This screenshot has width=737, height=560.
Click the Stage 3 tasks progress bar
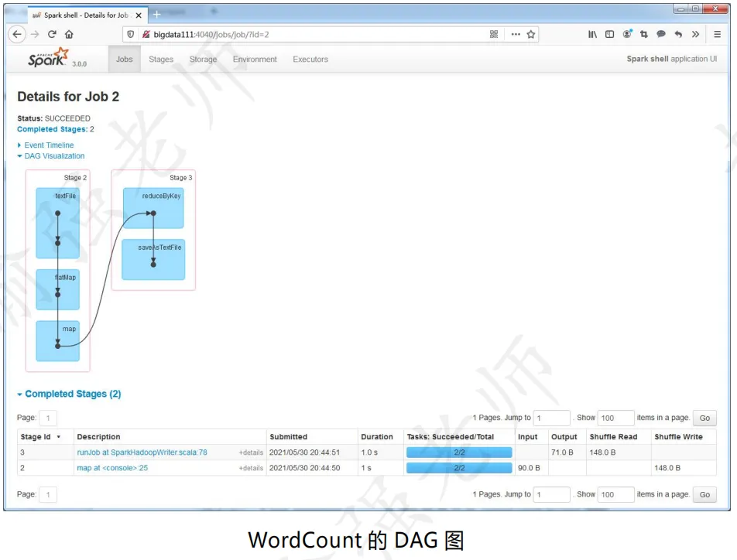(x=459, y=452)
